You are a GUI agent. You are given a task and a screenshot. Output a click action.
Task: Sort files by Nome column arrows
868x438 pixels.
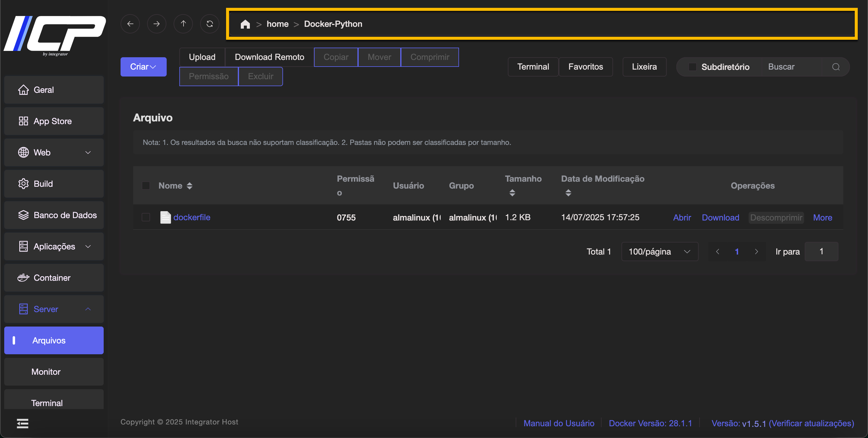click(x=190, y=186)
